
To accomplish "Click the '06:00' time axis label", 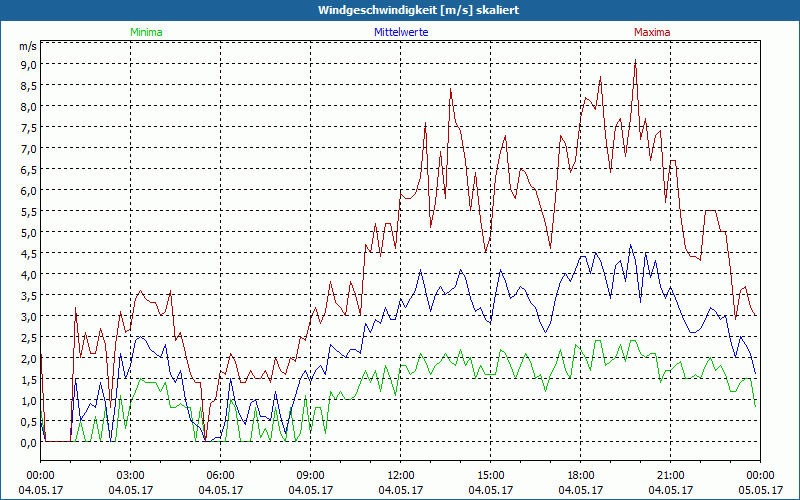I will click(220, 476).
